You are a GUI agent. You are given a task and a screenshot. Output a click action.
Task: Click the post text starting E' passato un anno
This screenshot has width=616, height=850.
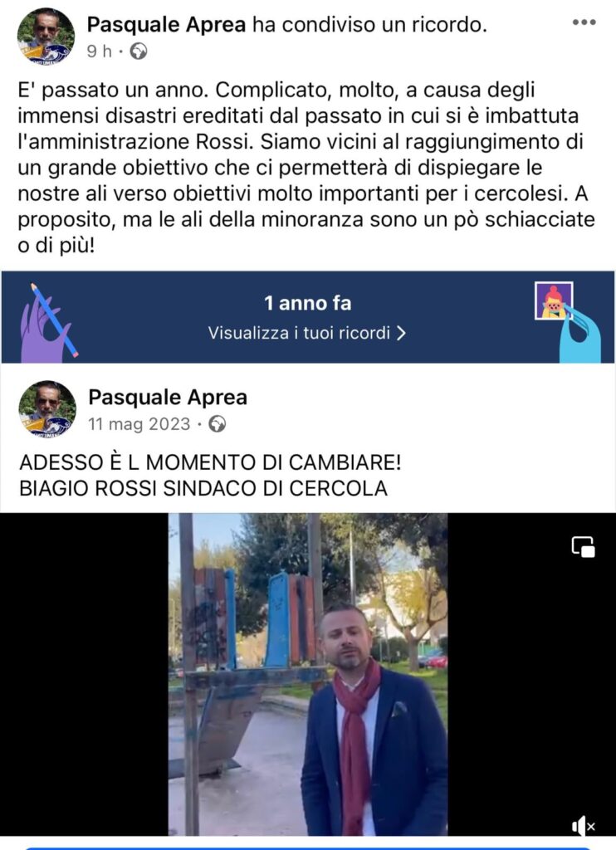coord(306,168)
